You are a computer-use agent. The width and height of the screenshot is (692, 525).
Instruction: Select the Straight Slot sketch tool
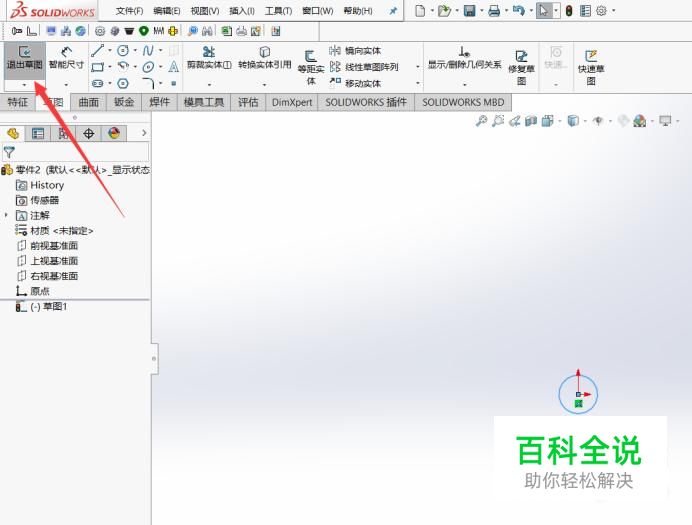pyautogui.click(x=98, y=83)
